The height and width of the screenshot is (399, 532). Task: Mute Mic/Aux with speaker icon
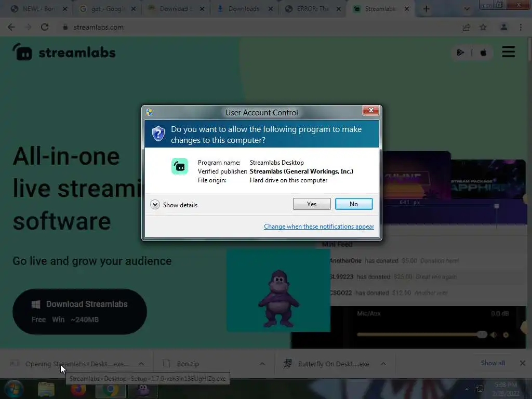click(494, 335)
